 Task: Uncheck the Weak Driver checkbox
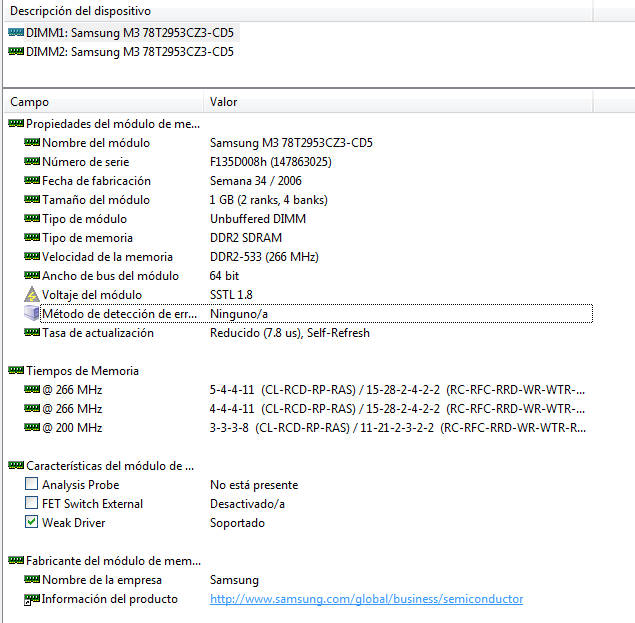tap(32, 522)
